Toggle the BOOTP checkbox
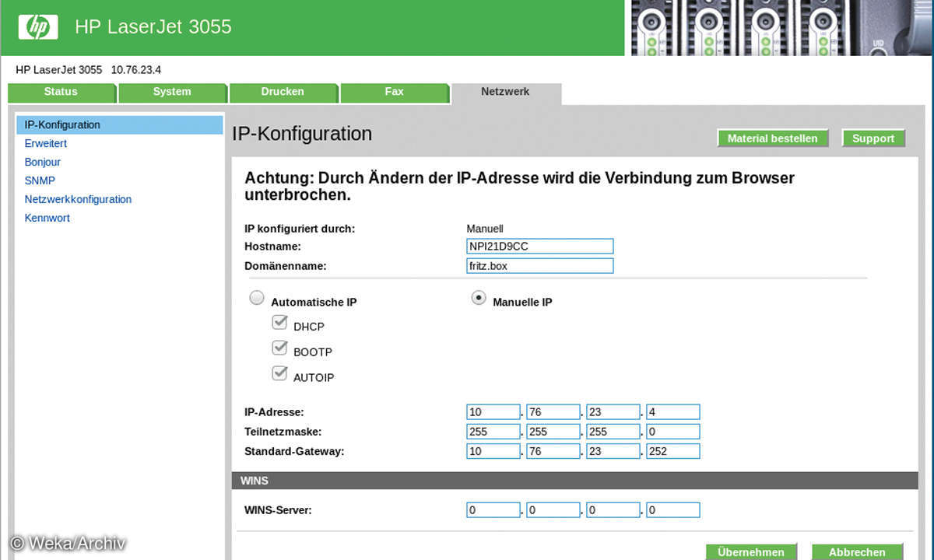Image resolution: width=934 pixels, height=560 pixels. click(x=280, y=348)
